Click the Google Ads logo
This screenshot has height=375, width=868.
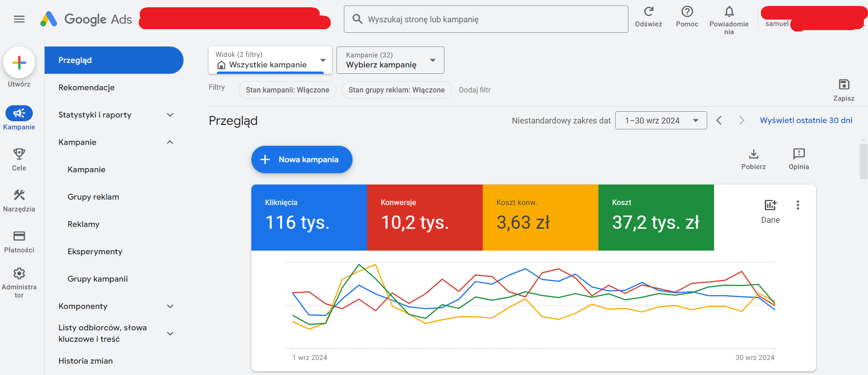(x=86, y=19)
